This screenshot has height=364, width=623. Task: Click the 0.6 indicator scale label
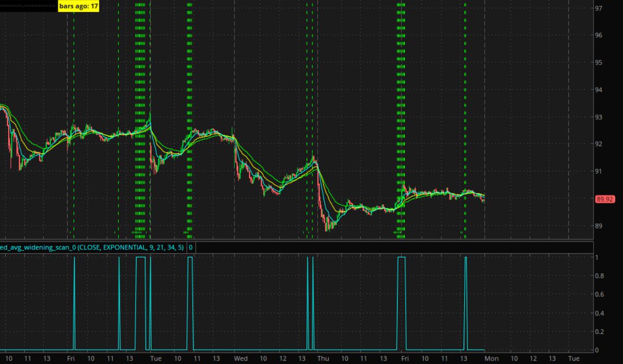[x=600, y=295]
